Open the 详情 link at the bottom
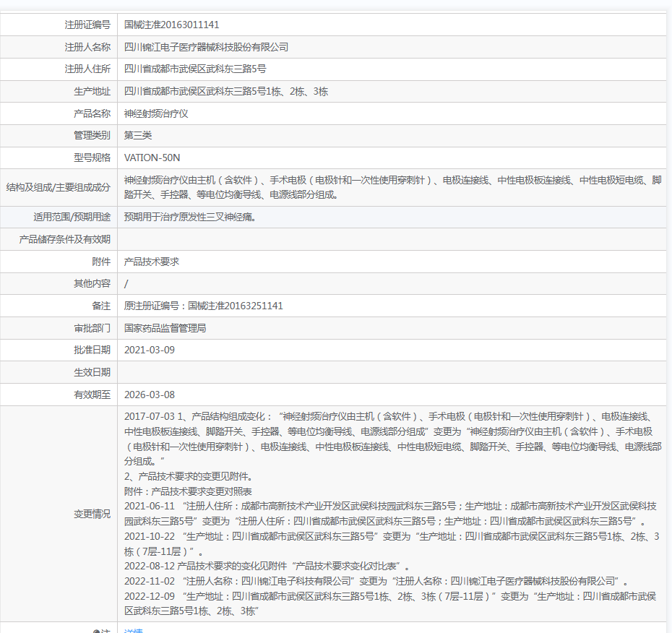Image resolution: width=672 pixels, height=633 pixels. pos(133,630)
